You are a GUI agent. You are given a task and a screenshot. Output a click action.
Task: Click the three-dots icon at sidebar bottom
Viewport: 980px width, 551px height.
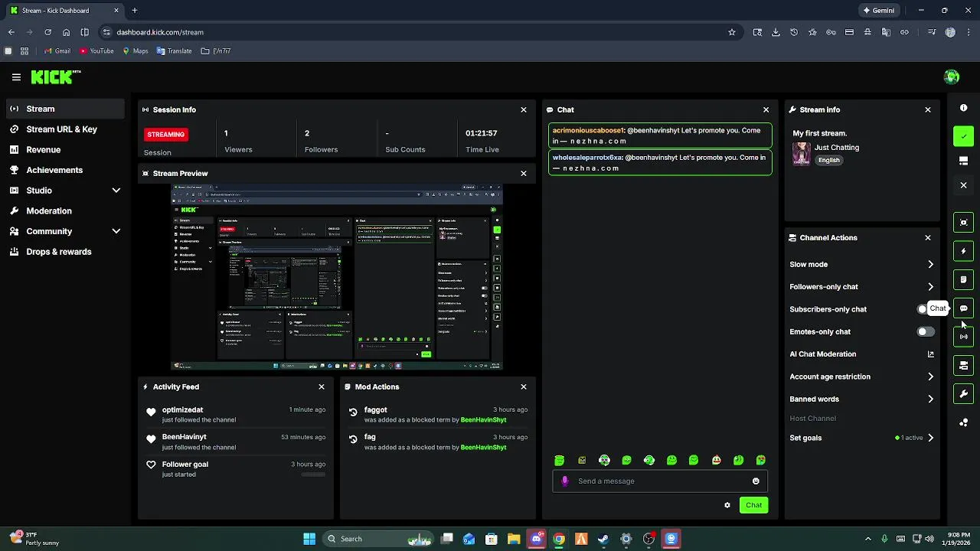click(x=964, y=422)
